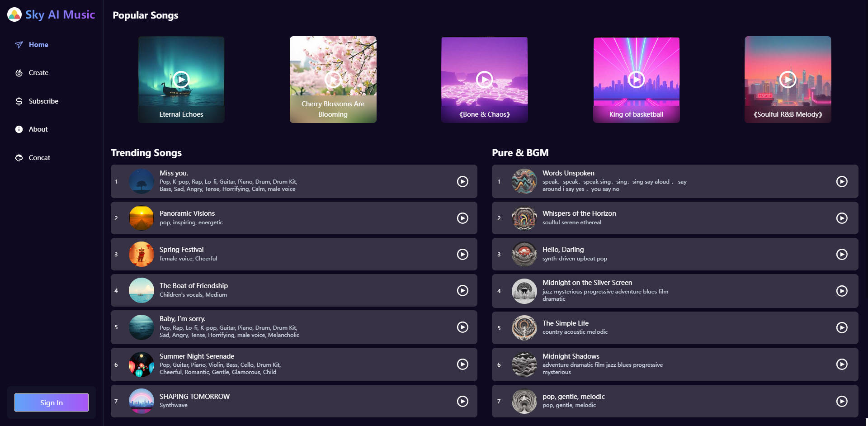
Task: Play the trending song Miss you.
Action: 462,181
